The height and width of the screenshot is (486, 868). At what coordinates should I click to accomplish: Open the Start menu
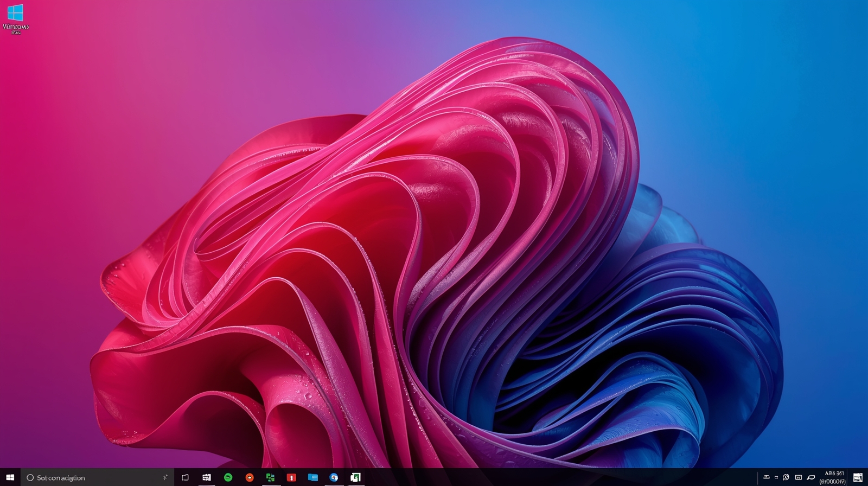(10, 477)
